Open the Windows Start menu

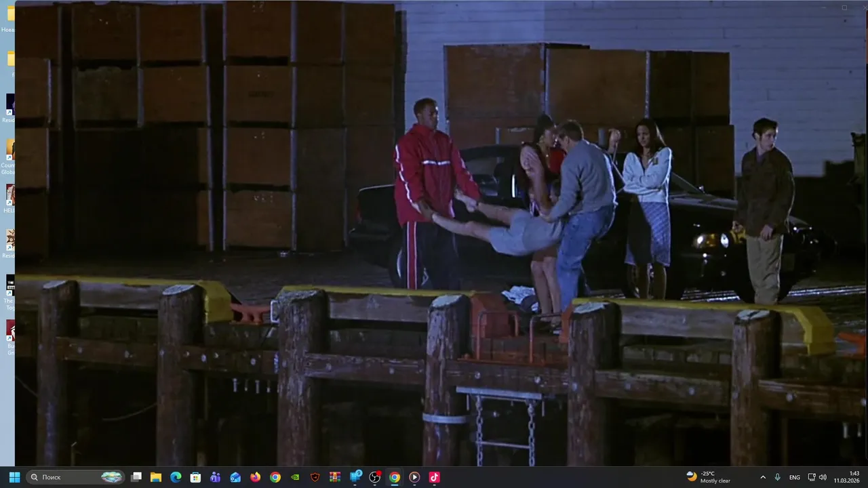(x=14, y=477)
